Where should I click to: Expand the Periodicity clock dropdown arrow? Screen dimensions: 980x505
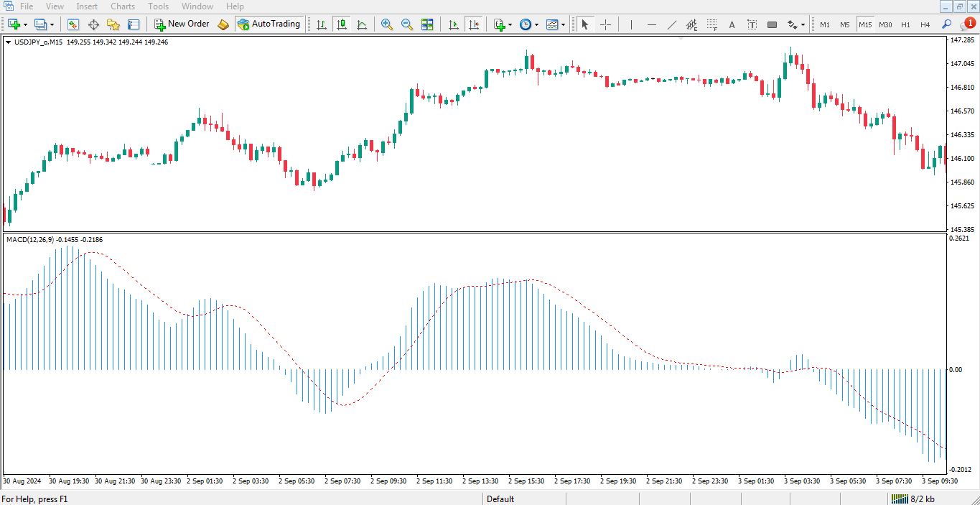[536, 24]
